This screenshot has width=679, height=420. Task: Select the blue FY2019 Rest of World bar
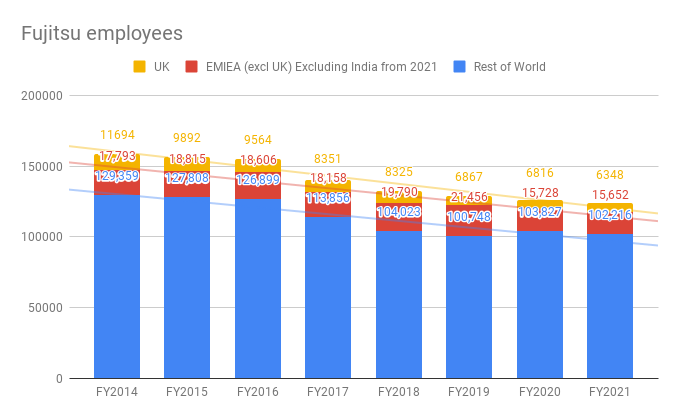point(469,307)
